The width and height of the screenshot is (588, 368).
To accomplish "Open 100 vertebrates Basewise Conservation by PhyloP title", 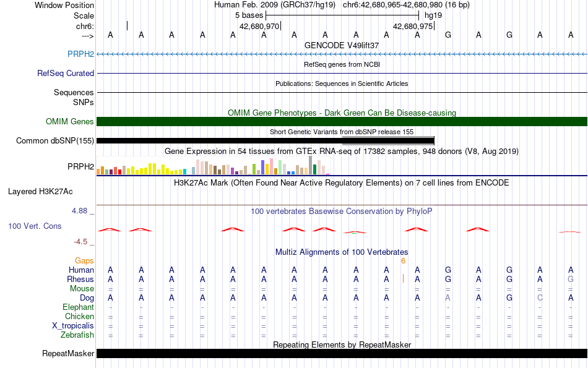I will pos(342,212).
